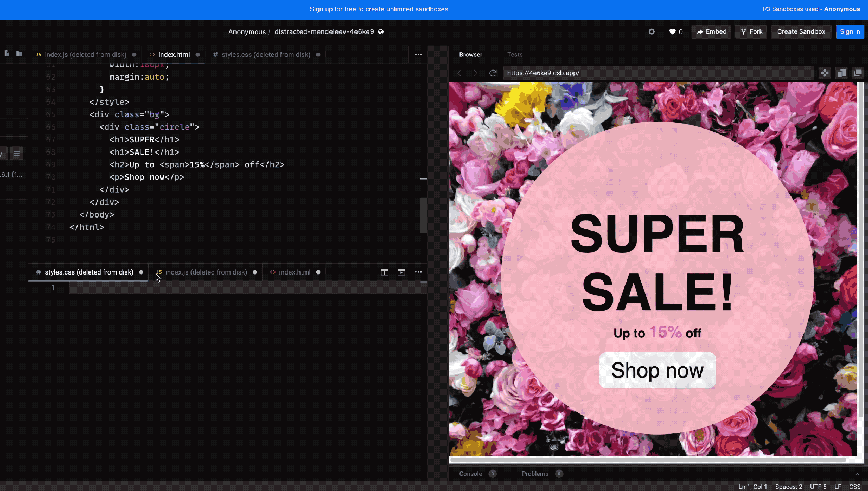The width and height of the screenshot is (868, 491).
Task: Open the preview in a new window
Action: (x=858, y=73)
